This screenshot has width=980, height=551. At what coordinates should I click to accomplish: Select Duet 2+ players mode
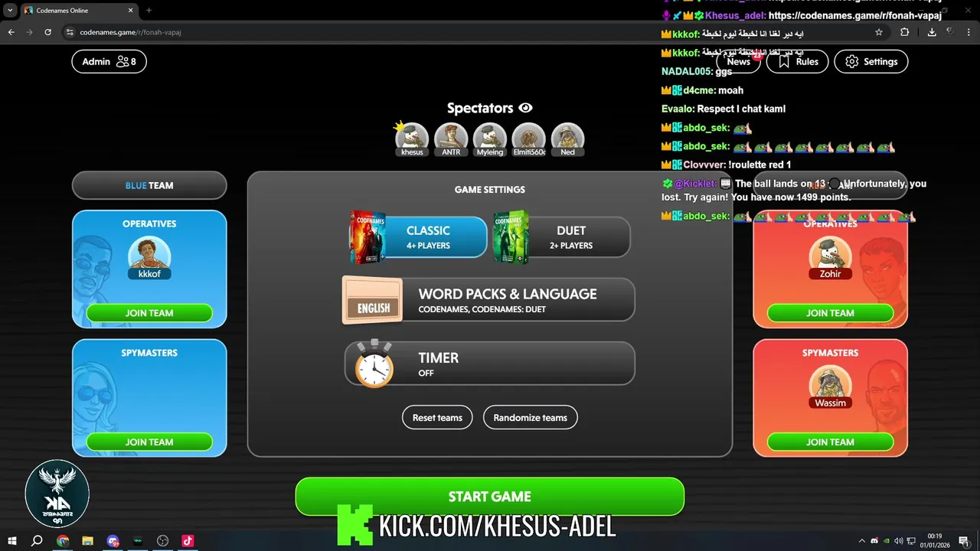coord(561,237)
